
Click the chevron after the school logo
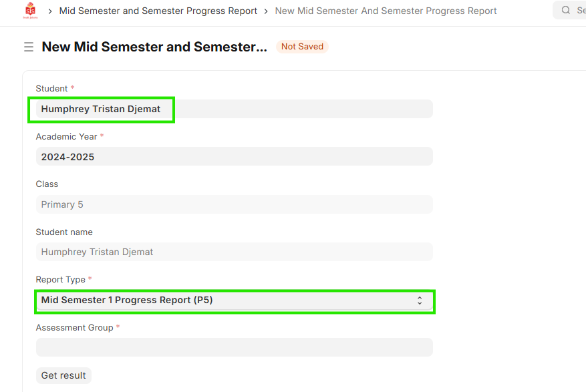(50, 11)
